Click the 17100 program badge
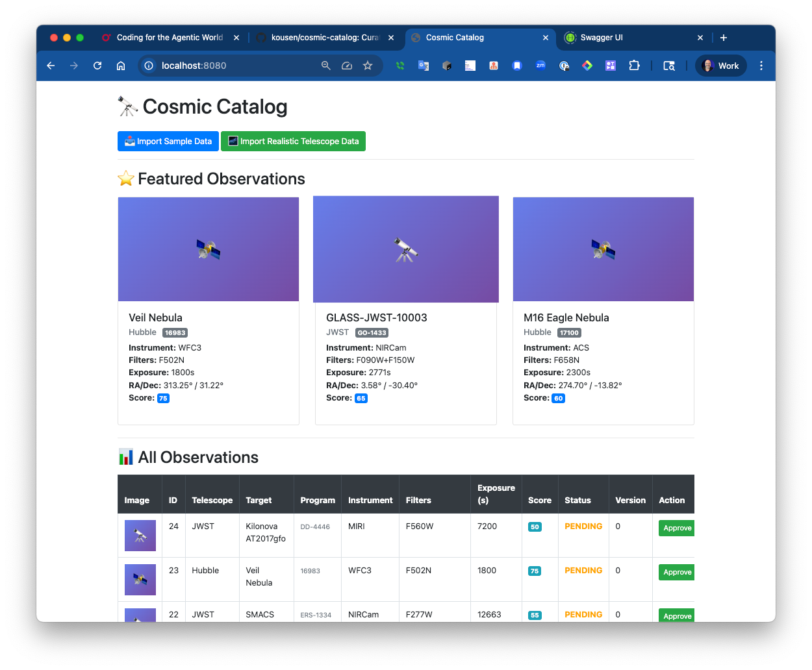 [569, 333]
